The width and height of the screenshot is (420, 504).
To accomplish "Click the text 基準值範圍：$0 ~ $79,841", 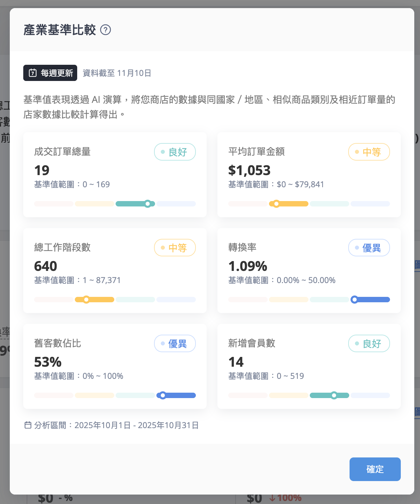I will point(276,185).
